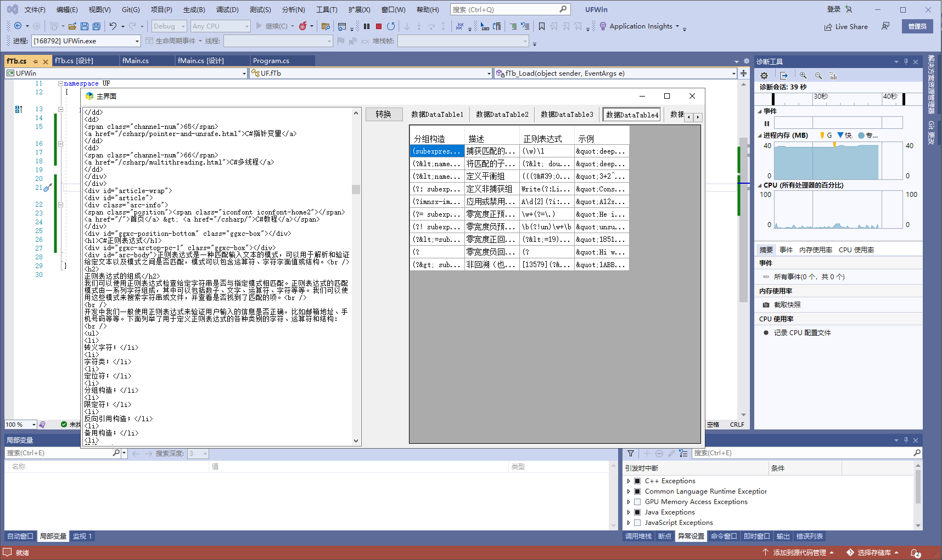
Task: Click the filter icon in Exception Settings
Action: click(x=631, y=453)
